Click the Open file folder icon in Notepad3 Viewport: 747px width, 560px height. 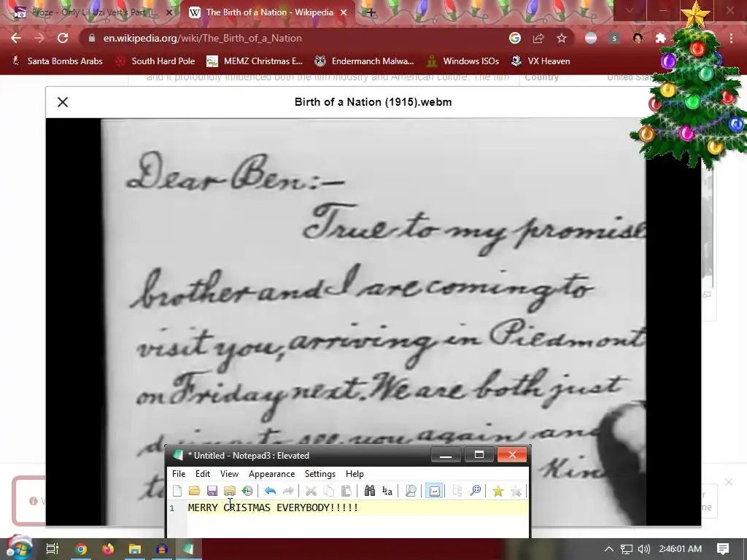pos(194,491)
